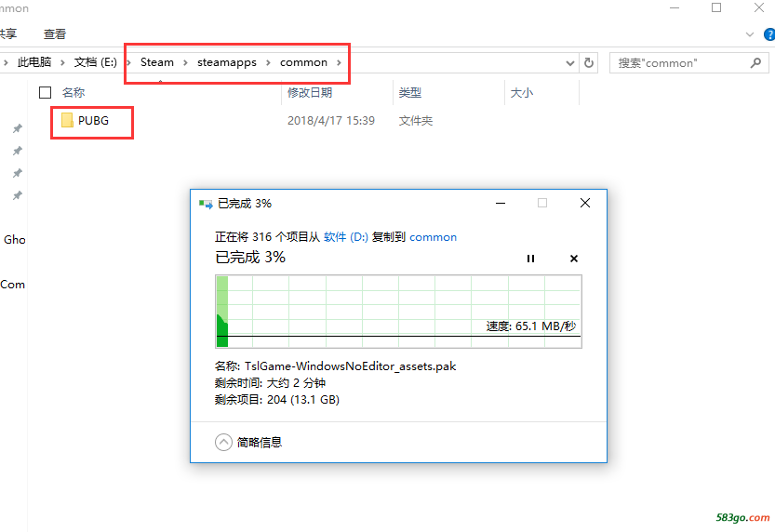The image size is (775, 532).
Task: Expand the chevron after steamapps in path
Action: click(x=268, y=62)
